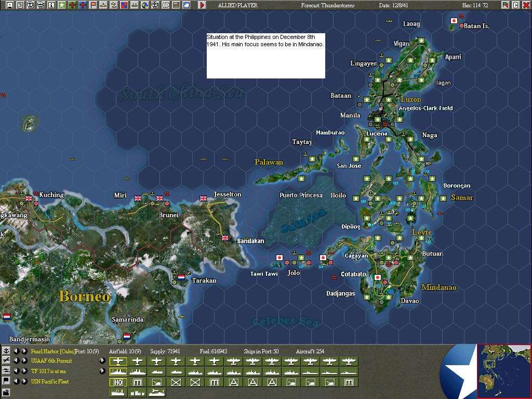Click the flag ground-units icon in bottom panel
The image size is (532, 399).
click(6, 381)
